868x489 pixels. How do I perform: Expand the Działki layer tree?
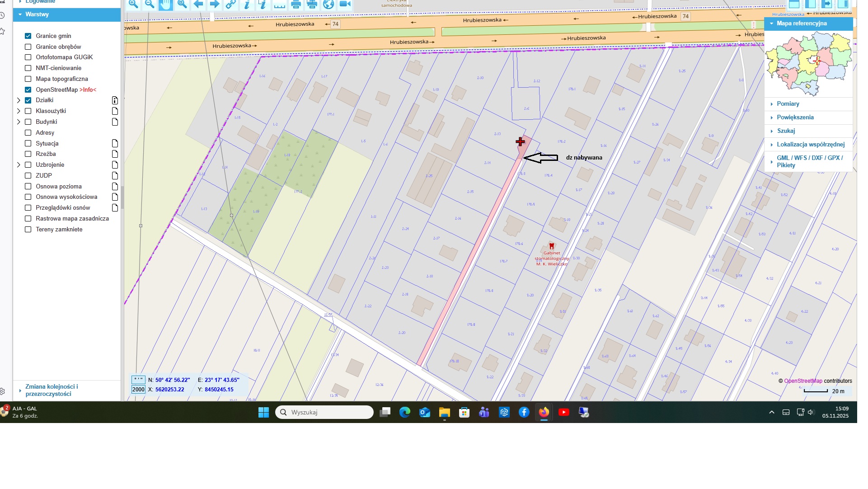tap(19, 100)
